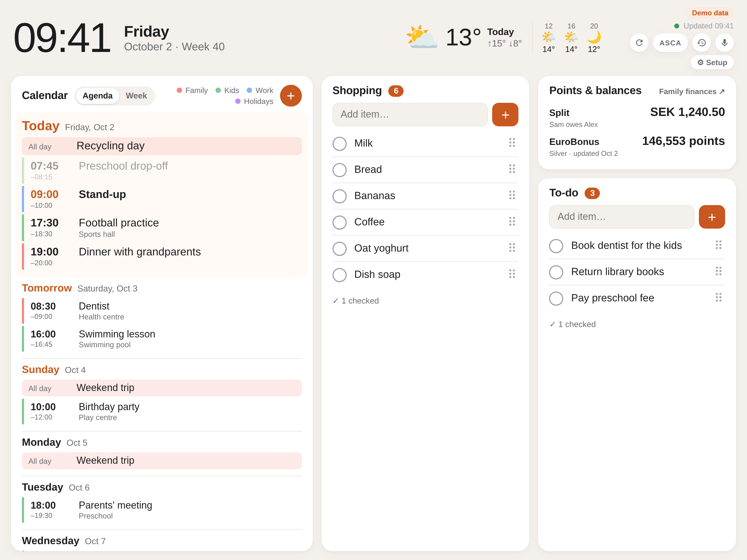Select the EuroBonus points balance
747x560 pixels.
[683, 141]
